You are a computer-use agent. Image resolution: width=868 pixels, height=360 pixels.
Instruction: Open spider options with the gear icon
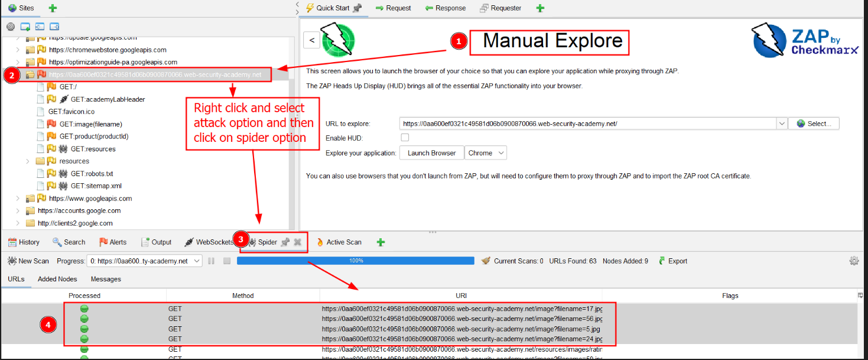point(854,261)
